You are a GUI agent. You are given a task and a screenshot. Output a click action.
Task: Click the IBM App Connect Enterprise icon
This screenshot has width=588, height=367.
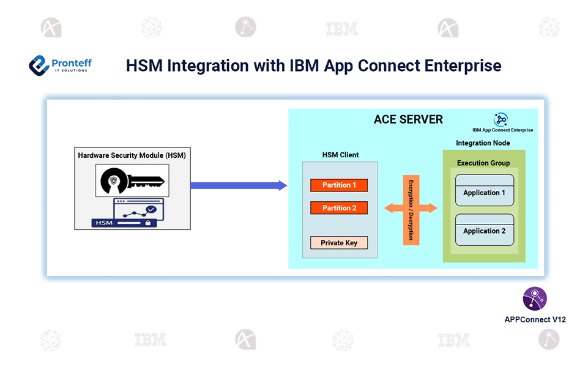pyautogui.click(x=501, y=120)
